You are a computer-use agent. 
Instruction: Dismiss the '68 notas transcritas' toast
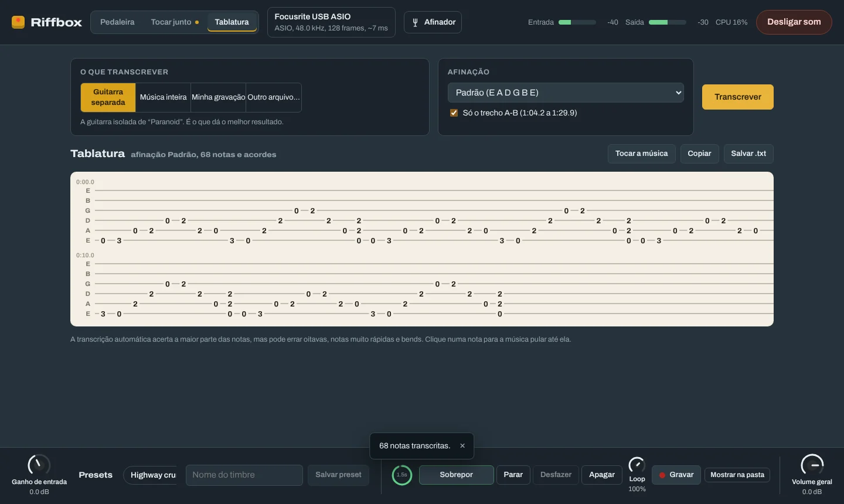pos(462,446)
